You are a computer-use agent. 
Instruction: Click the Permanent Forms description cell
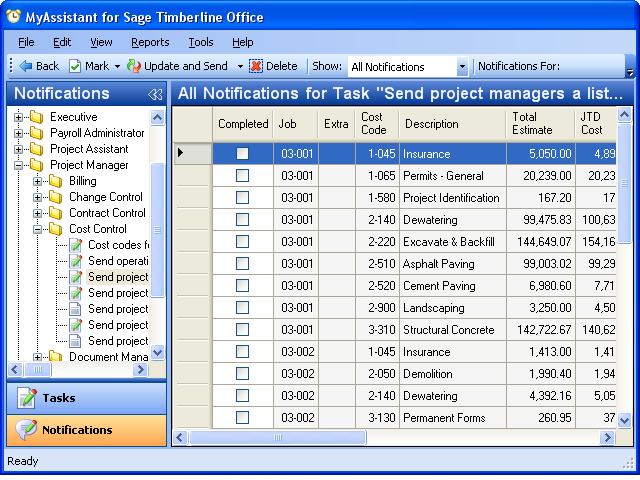pos(453,418)
